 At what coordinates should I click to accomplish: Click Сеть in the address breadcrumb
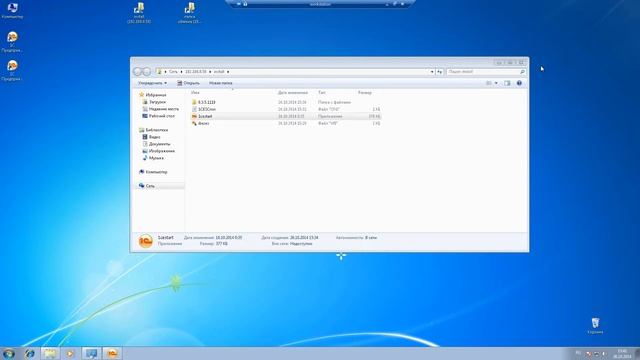point(173,72)
